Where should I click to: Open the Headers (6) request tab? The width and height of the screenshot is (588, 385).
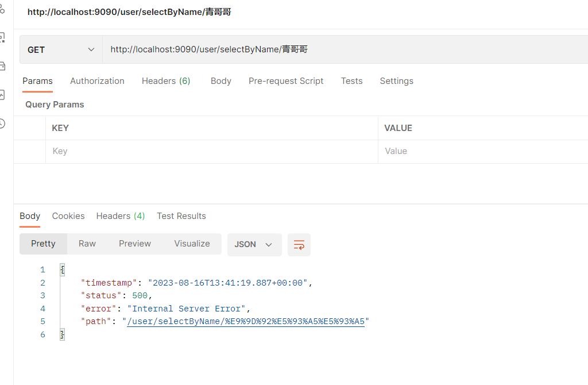click(x=166, y=81)
